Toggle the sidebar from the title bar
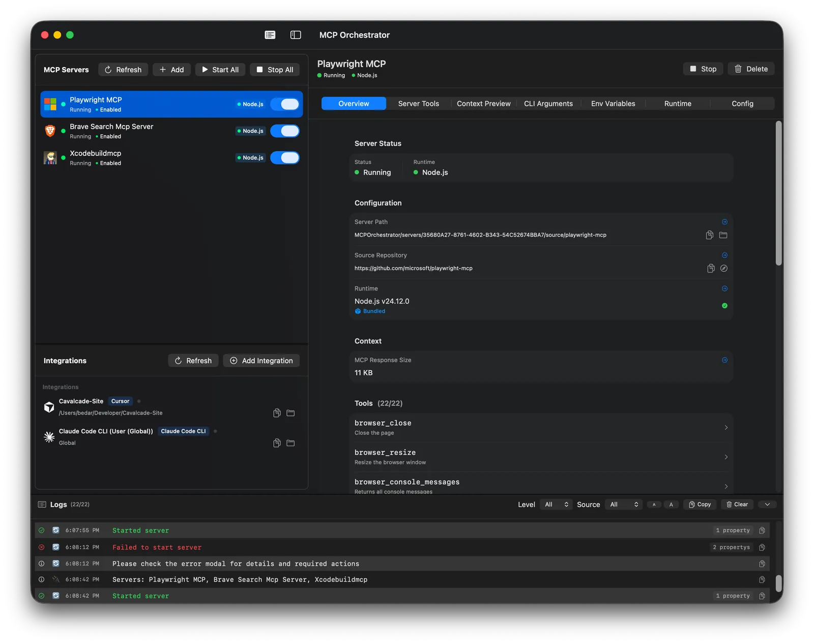This screenshot has height=644, width=814. [x=295, y=35]
